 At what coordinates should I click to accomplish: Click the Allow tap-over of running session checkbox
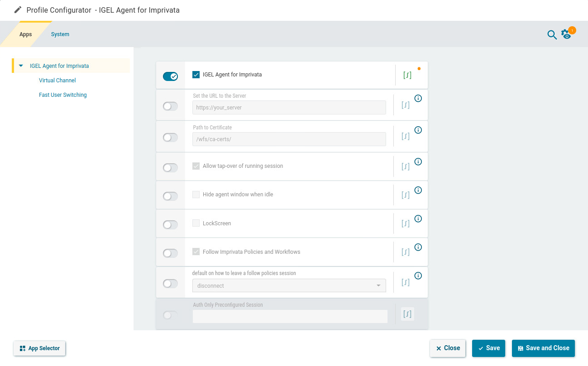pos(196,166)
